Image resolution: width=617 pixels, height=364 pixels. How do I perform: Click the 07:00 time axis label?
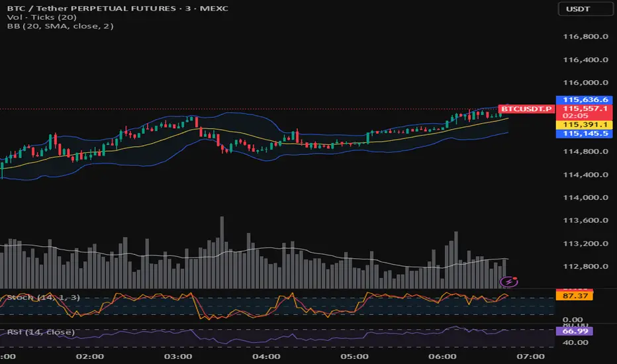(531, 357)
